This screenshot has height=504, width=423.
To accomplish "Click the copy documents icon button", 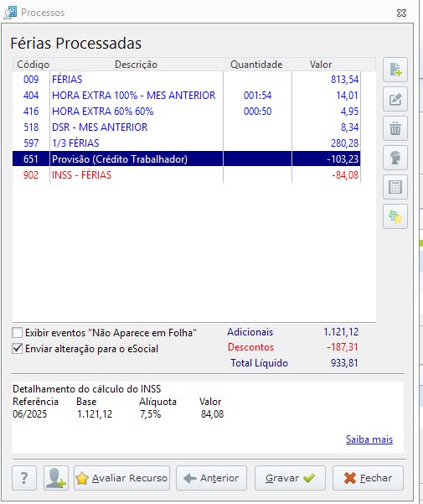I will point(395,216).
